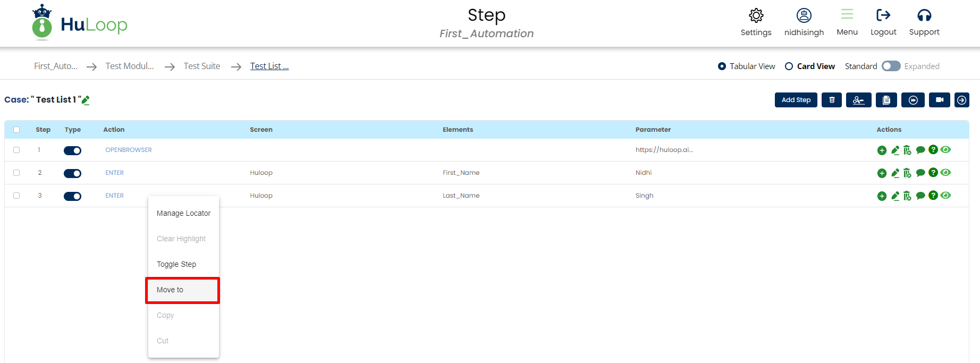This screenshot has height=363, width=980.
Task: Switch the Standard/Expanded view slider
Action: pyautogui.click(x=891, y=66)
